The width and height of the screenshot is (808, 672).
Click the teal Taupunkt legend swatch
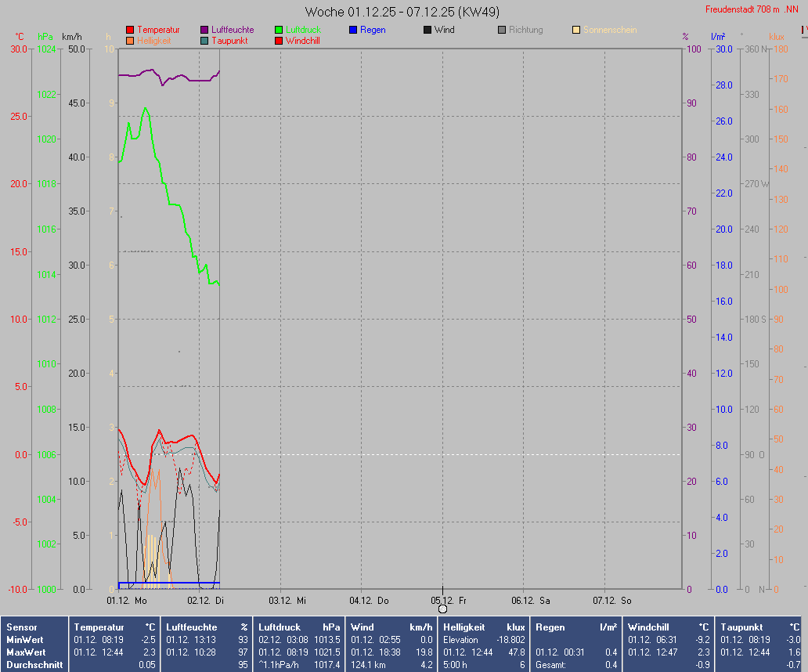click(204, 40)
